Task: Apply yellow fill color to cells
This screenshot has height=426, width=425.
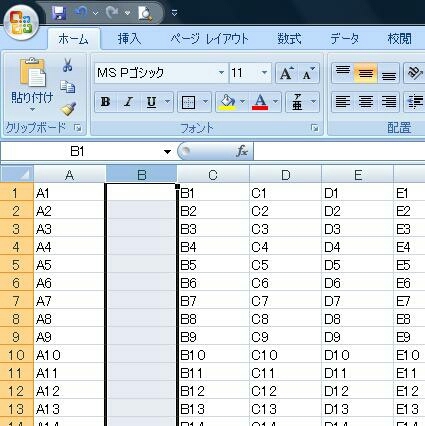Action: pyautogui.click(x=227, y=102)
